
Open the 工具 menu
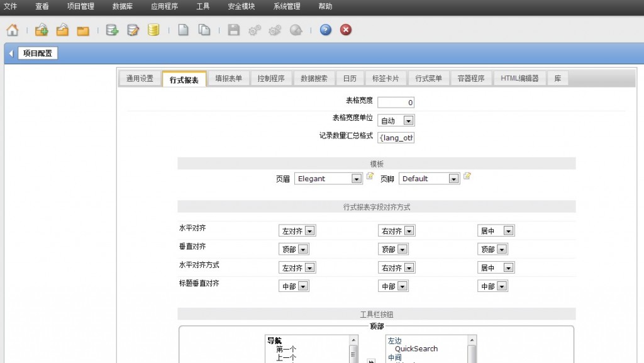[203, 6]
